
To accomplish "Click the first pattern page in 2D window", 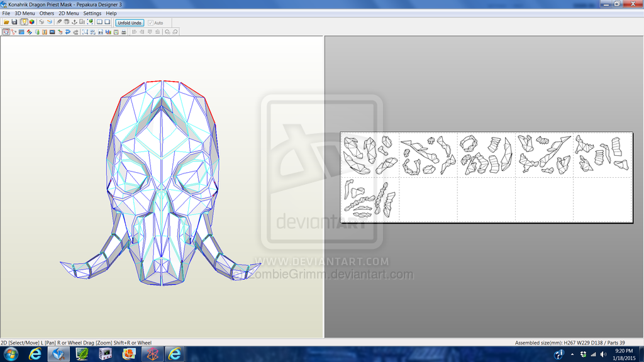I will pyautogui.click(x=370, y=155).
